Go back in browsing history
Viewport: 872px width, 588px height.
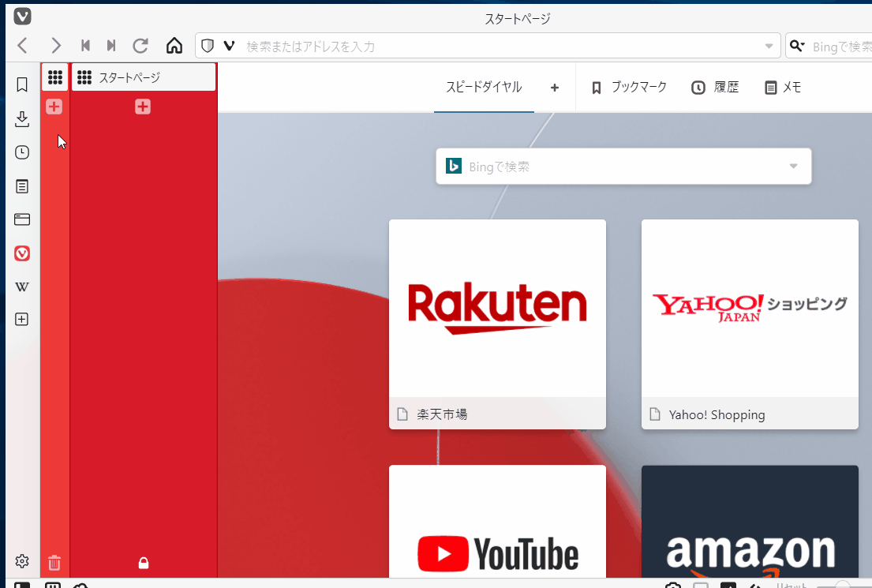click(23, 46)
